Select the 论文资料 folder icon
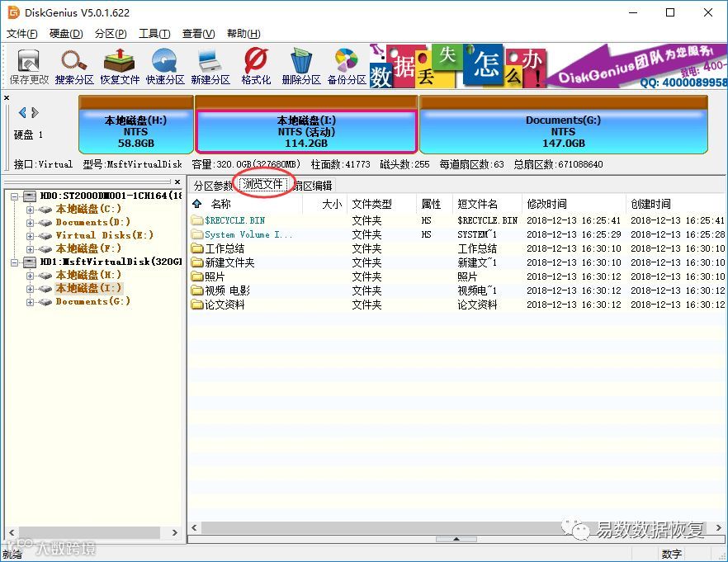728x562 pixels. (197, 305)
